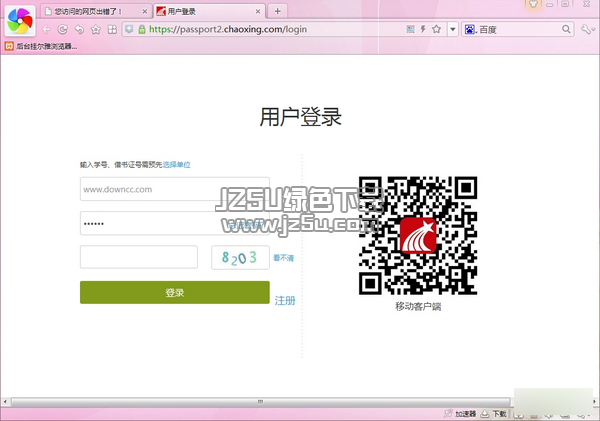Image resolution: width=600 pixels, height=421 pixels.
Task: Click the lightning speed mode icon
Action: [423, 29]
